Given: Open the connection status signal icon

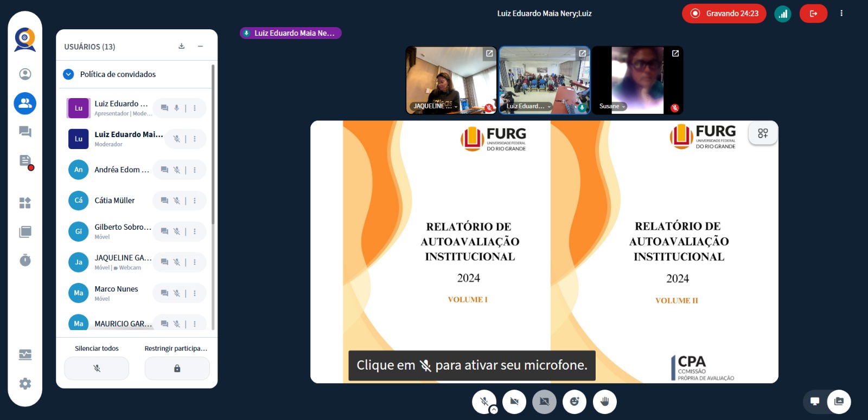Looking at the screenshot, I should (782, 14).
